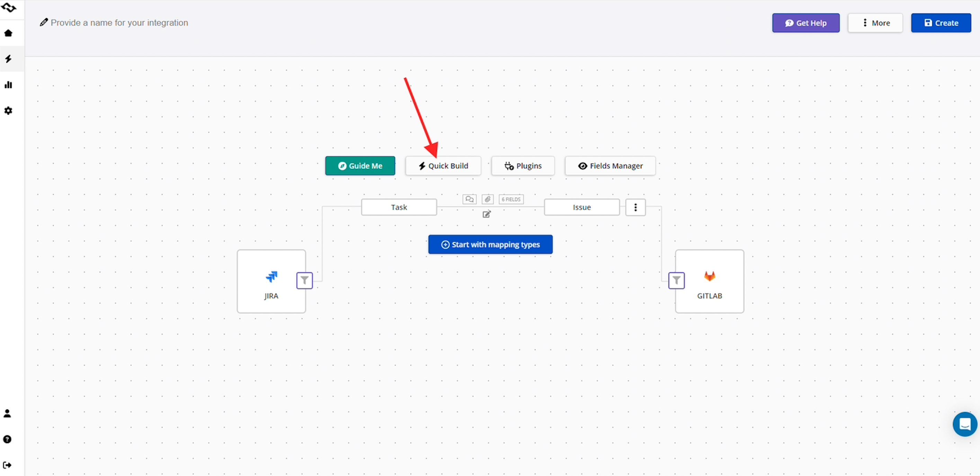Click the user profile sidebar icon
This screenshot has width=980, height=476.
tap(7, 413)
